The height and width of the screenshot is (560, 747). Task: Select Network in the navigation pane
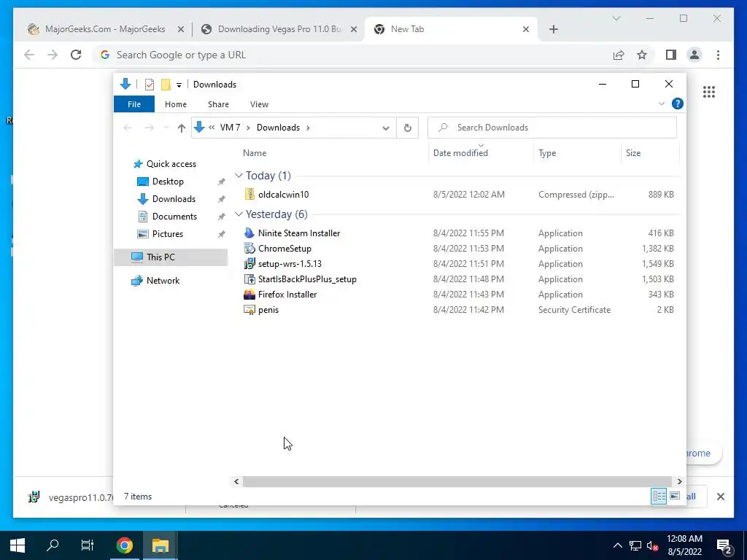(x=163, y=281)
